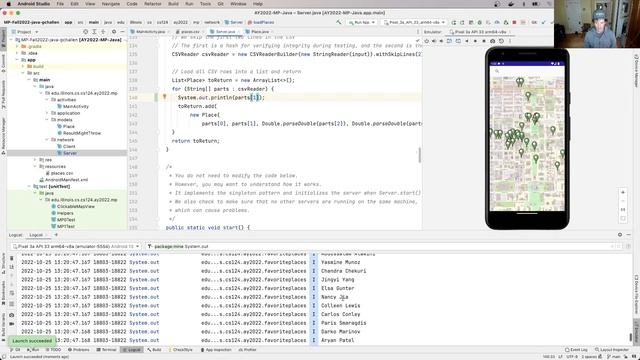Open the CheckStyle tool window

point(180,350)
